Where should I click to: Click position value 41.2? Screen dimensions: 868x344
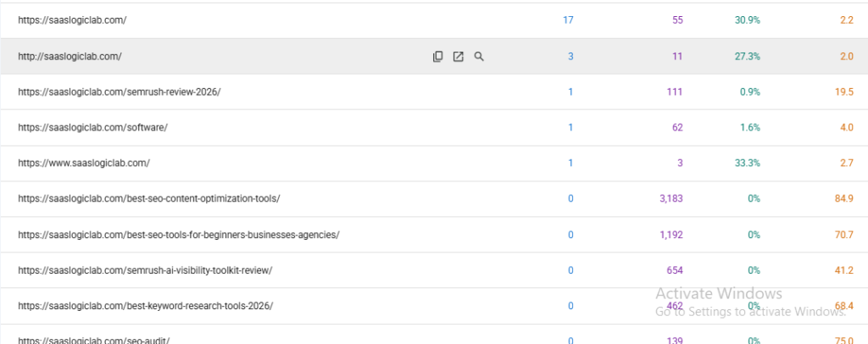click(844, 270)
